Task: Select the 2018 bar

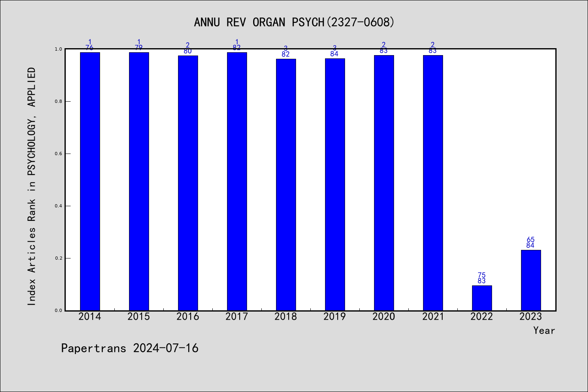Action: coord(286,185)
